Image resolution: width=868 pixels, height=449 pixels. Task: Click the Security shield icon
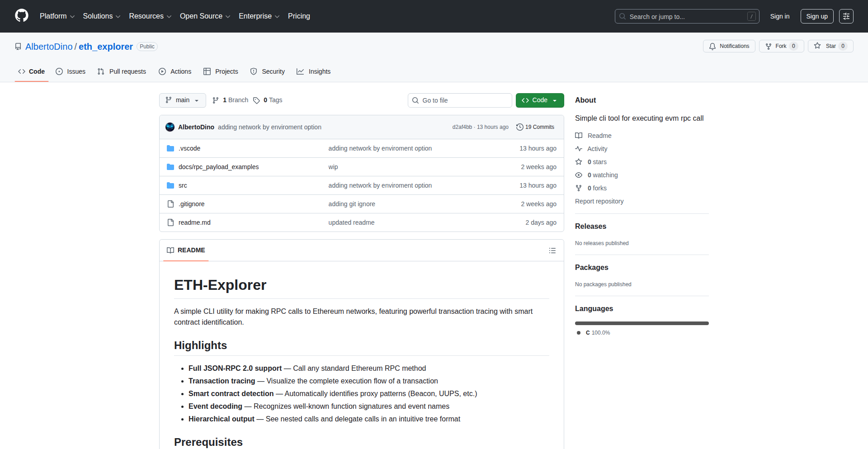click(x=253, y=71)
